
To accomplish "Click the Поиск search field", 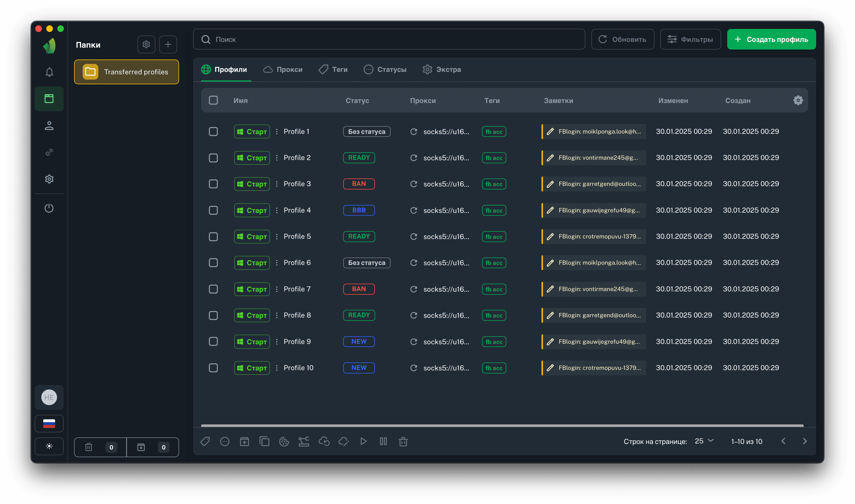I will [389, 39].
